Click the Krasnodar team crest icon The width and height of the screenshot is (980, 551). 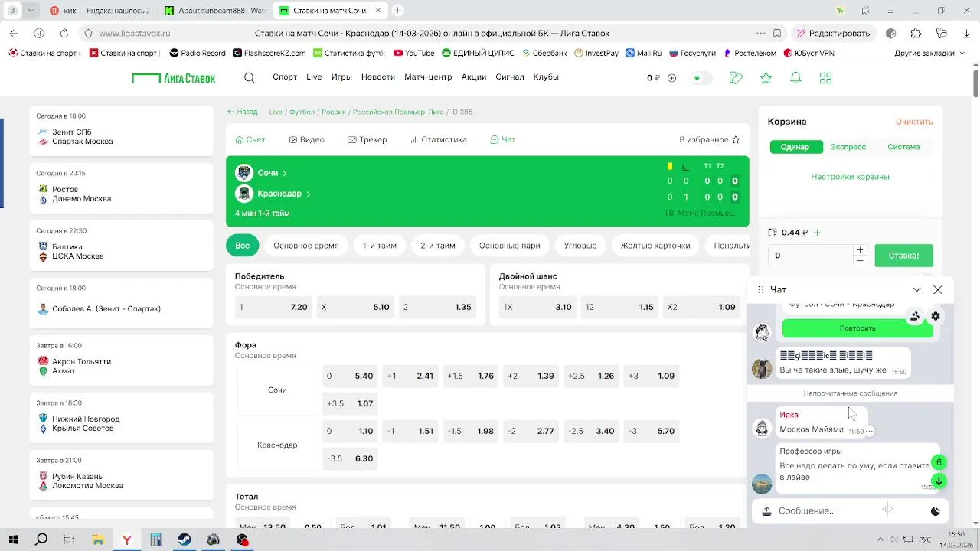pos(243,194)
